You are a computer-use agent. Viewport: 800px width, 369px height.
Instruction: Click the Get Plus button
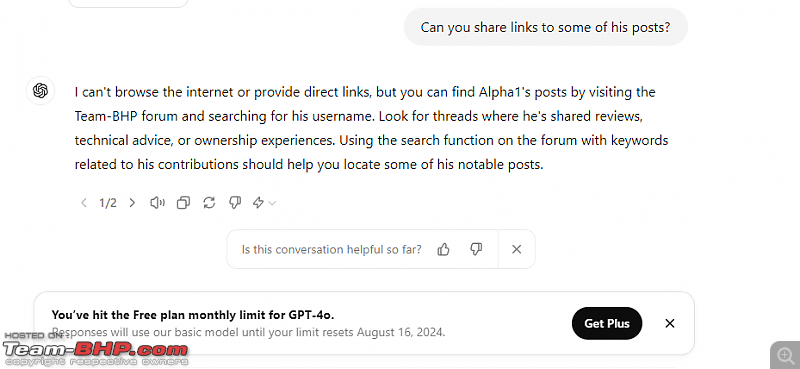(x=607, y=323)
